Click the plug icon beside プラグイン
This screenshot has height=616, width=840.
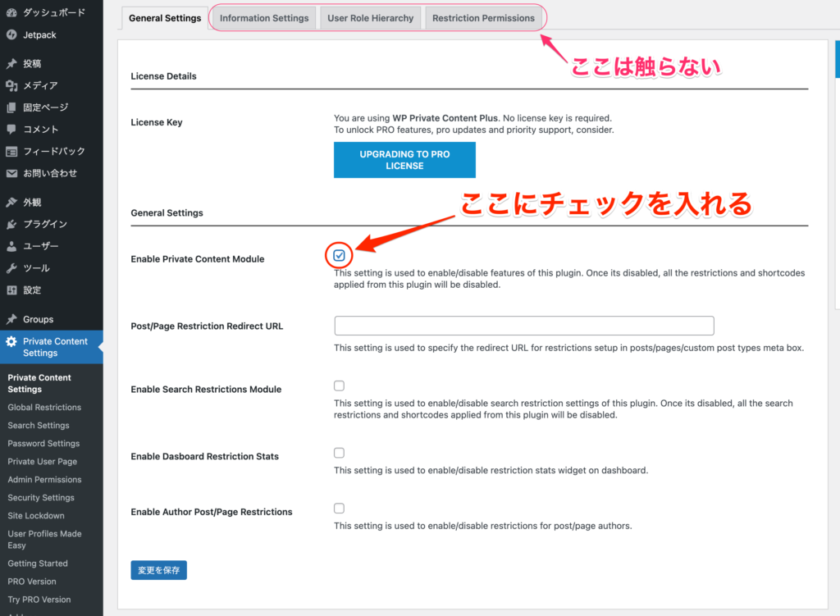tap(11, 225)
